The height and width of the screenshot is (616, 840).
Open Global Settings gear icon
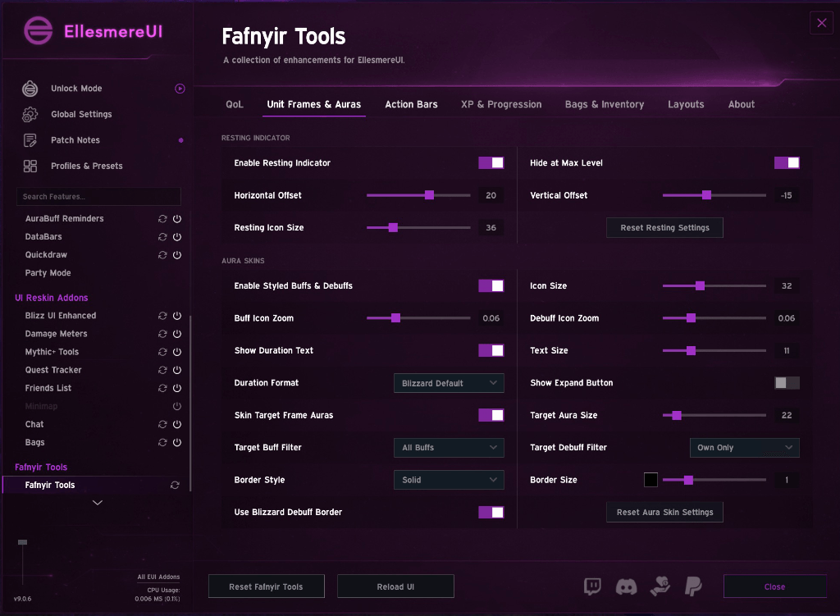point(30,114)
